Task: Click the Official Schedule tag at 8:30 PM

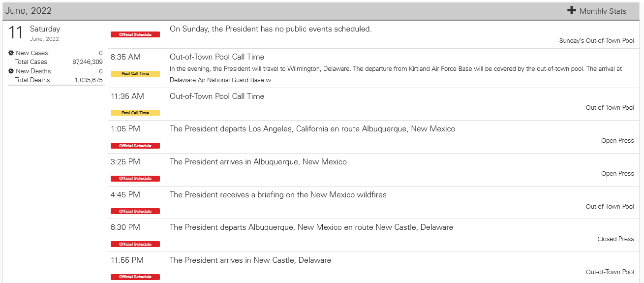Action: point(135,244)
